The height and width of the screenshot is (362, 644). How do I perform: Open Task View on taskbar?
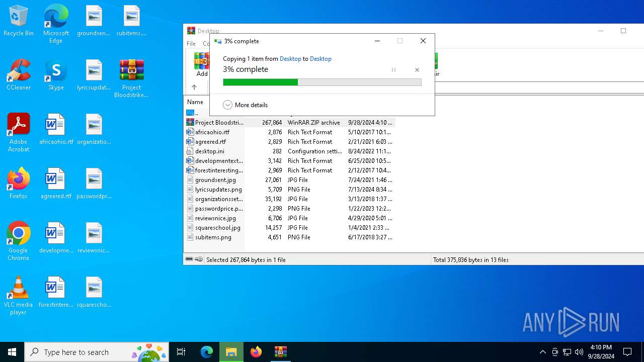[x=181, y=352]
